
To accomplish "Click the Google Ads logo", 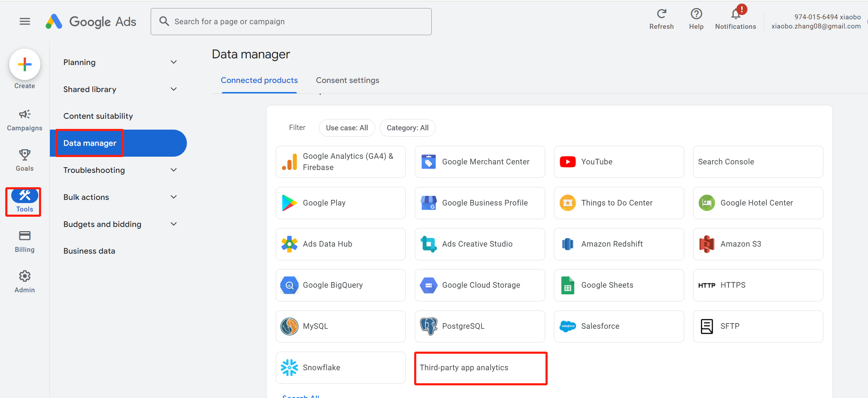I will tap(91, 22).
